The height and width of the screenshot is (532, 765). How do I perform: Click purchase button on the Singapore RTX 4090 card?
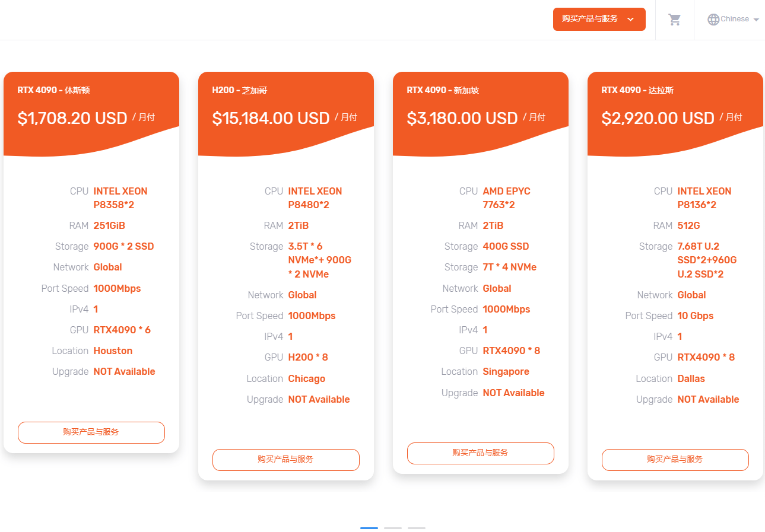pyautogui.click(x=481, y=453)
